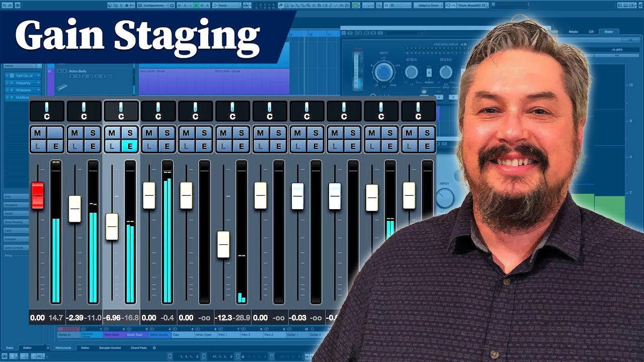Expand the Fader inspector section
The height and width of the screenshot is (362, 644).
pos(16,230)
